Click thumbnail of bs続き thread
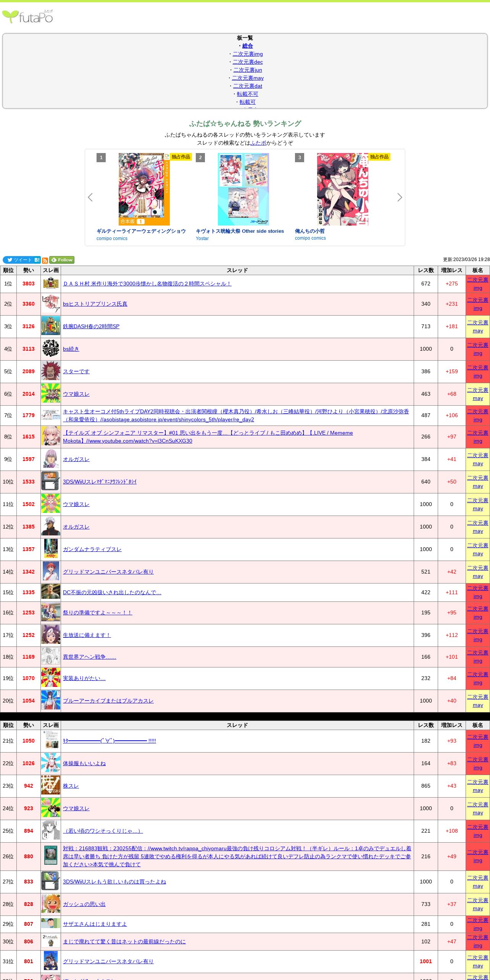The height and width of the screenshot is (980, 490). (x=51, y=349)
